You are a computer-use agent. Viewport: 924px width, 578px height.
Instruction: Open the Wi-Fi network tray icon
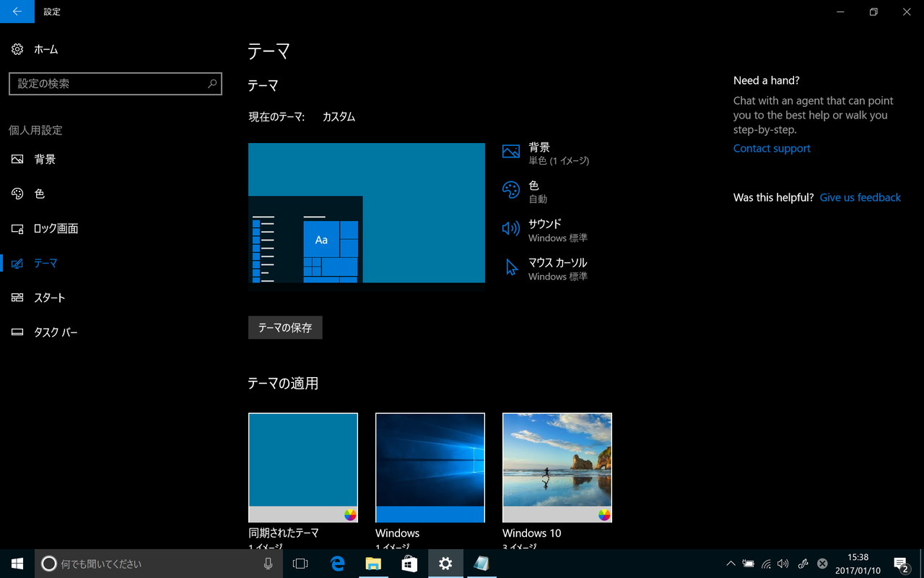pos(767,564)
